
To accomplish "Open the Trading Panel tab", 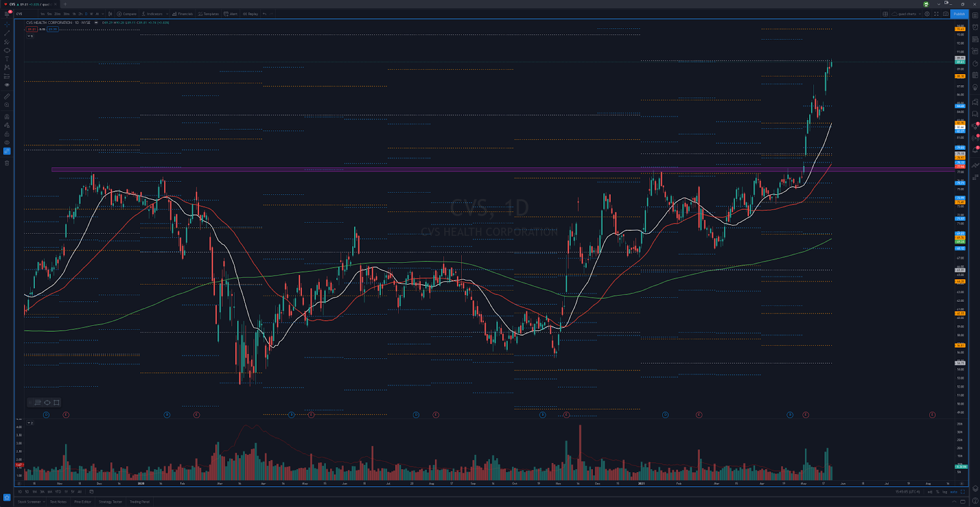I will (x=140, y=501).
